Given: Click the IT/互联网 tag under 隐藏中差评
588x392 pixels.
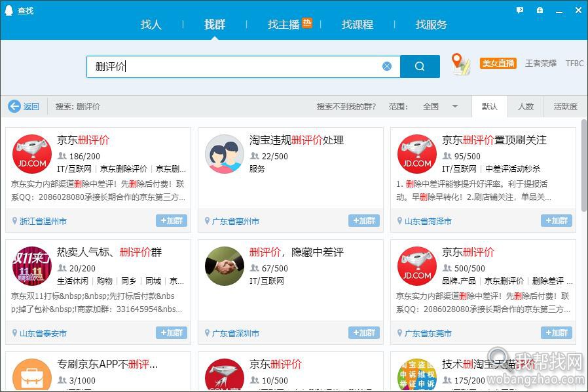Looking at the screenshot, I should click(x=266, y=281).
